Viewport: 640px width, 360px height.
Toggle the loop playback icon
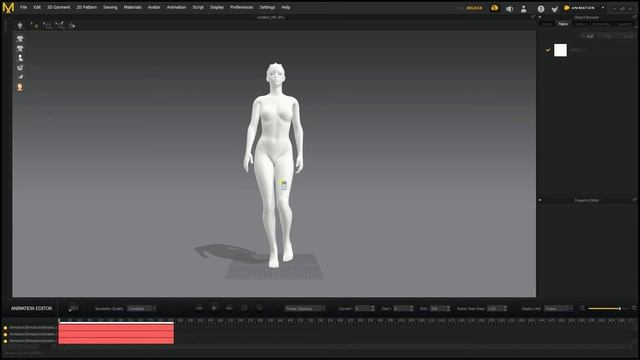244,308
